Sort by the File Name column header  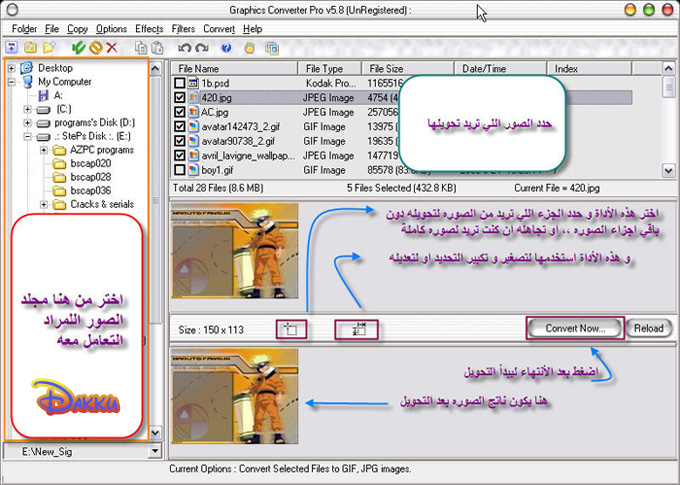(x=234, y=69)
